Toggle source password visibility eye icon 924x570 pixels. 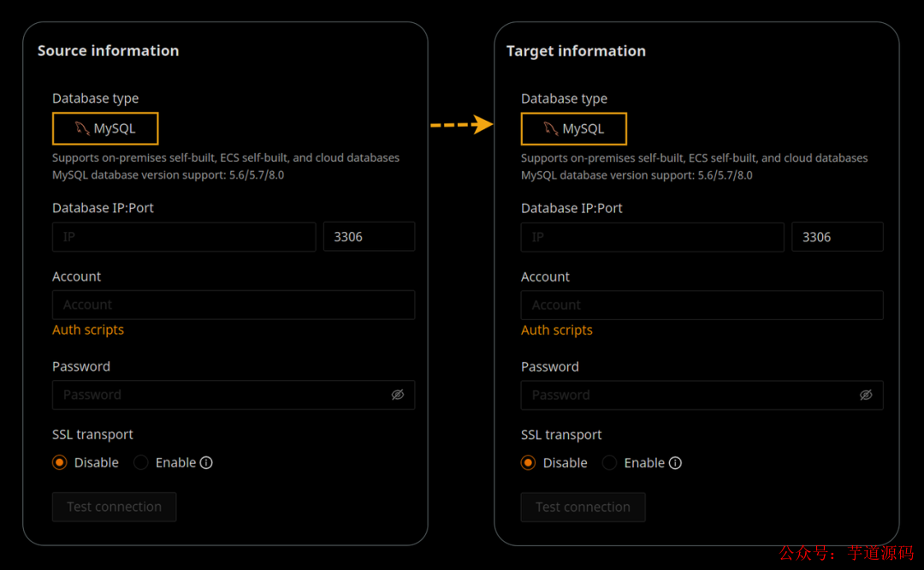coord(398,395)
